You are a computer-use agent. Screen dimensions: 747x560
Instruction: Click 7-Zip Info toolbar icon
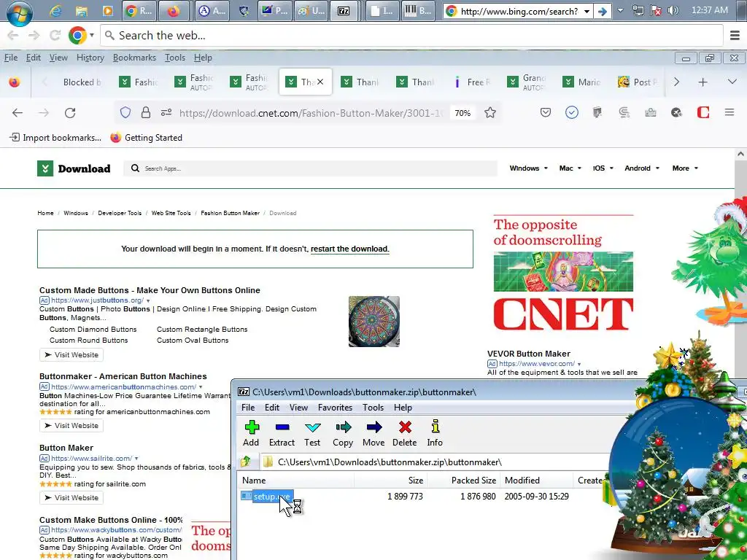[435, 433]
